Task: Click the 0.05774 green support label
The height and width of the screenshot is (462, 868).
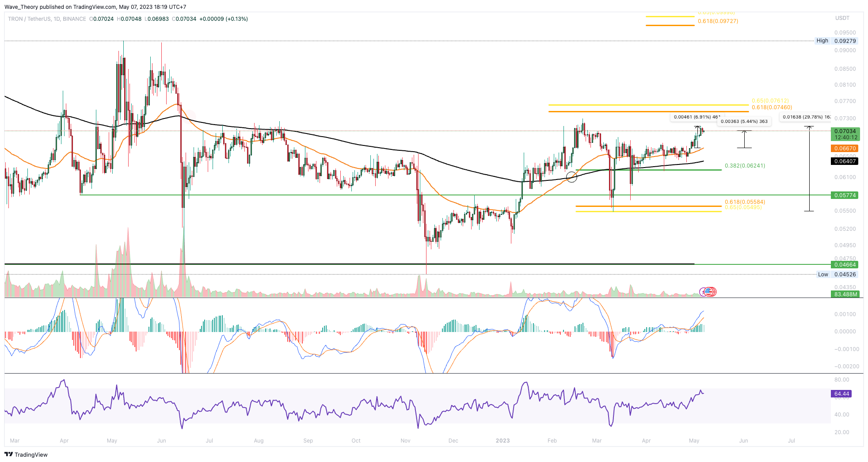Action: [845, 195]
